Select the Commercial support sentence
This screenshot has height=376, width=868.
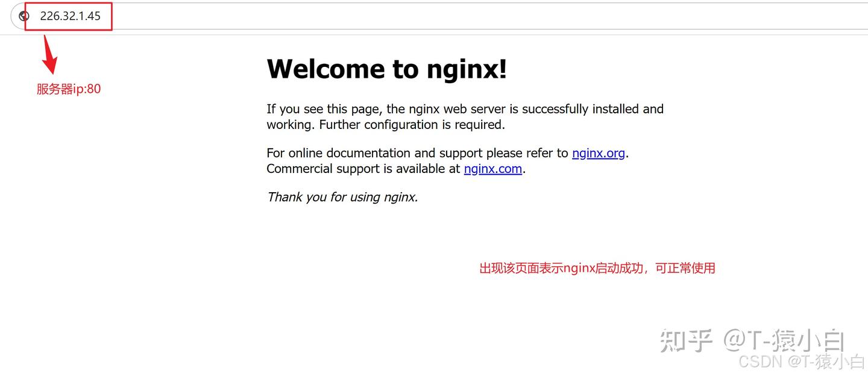[x=395, y=169]
